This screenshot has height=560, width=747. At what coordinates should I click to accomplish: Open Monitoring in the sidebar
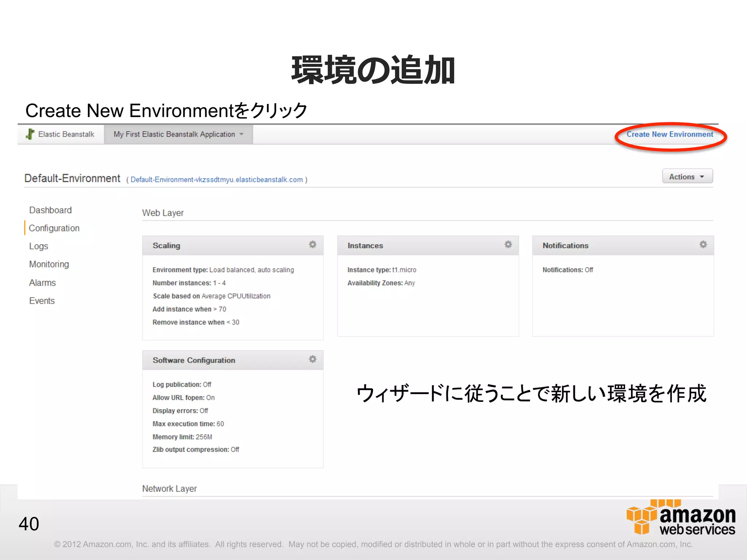(49, 264)
